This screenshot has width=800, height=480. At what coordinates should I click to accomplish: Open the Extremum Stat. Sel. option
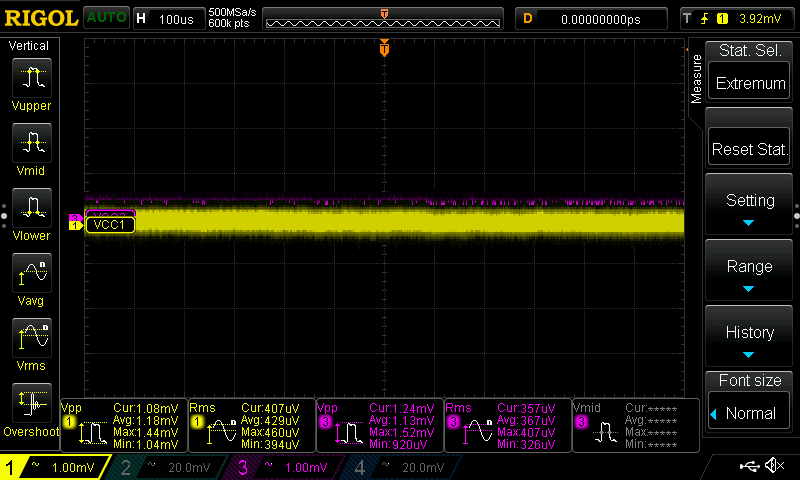point(749,83)
